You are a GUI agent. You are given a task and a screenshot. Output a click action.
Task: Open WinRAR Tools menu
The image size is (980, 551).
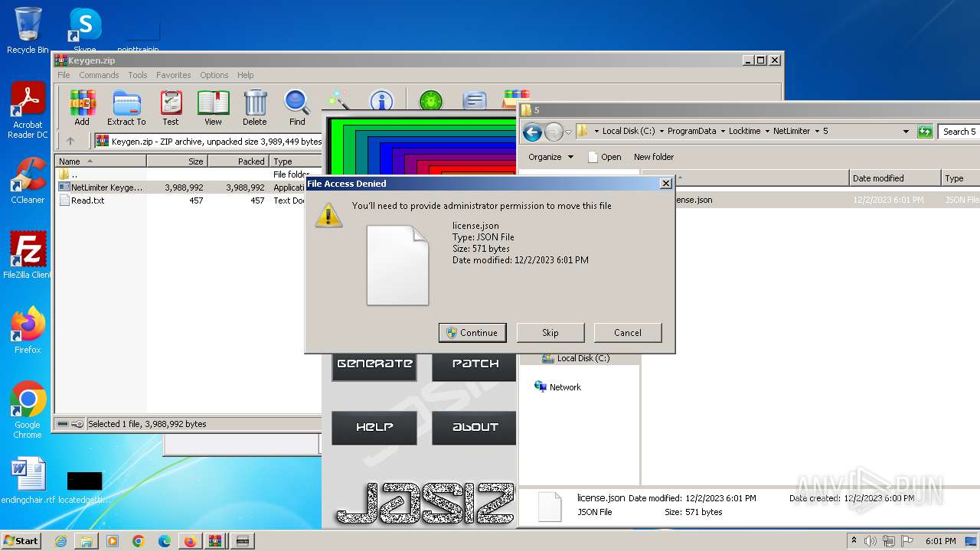138,75
